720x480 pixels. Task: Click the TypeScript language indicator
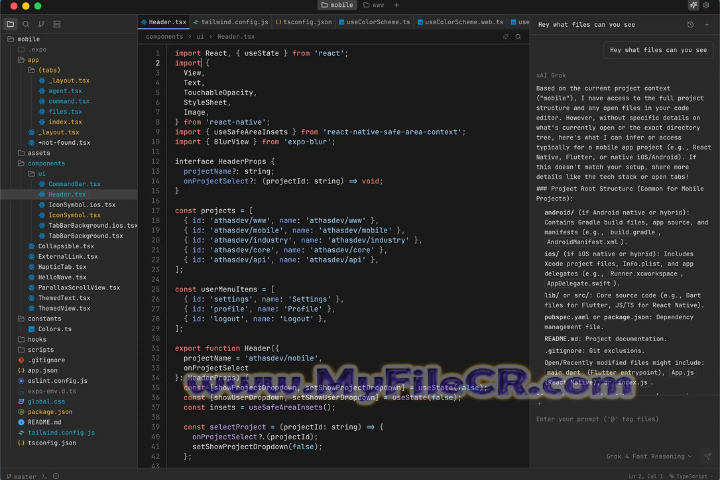pos(690,476)
